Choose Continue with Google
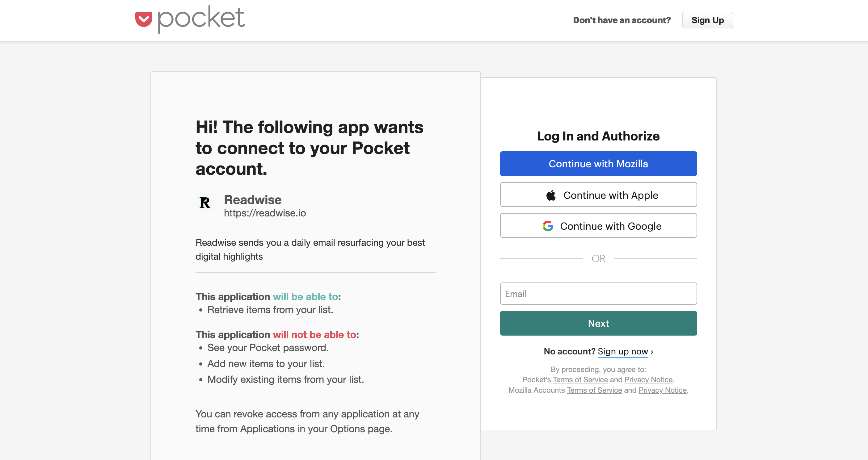The height and width of the screenshot is (460, 868). pyautogui.click(x=598, y=226)
